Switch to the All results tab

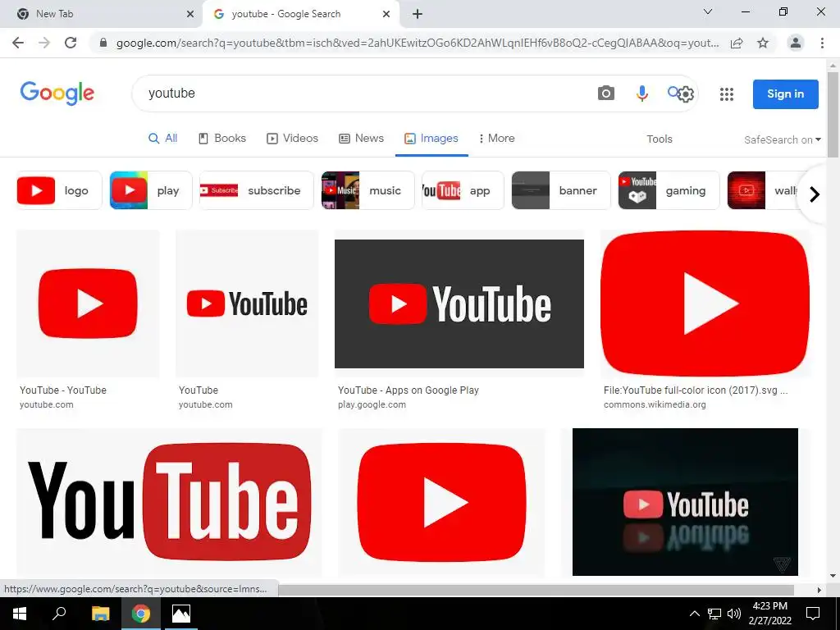(163, 138)
